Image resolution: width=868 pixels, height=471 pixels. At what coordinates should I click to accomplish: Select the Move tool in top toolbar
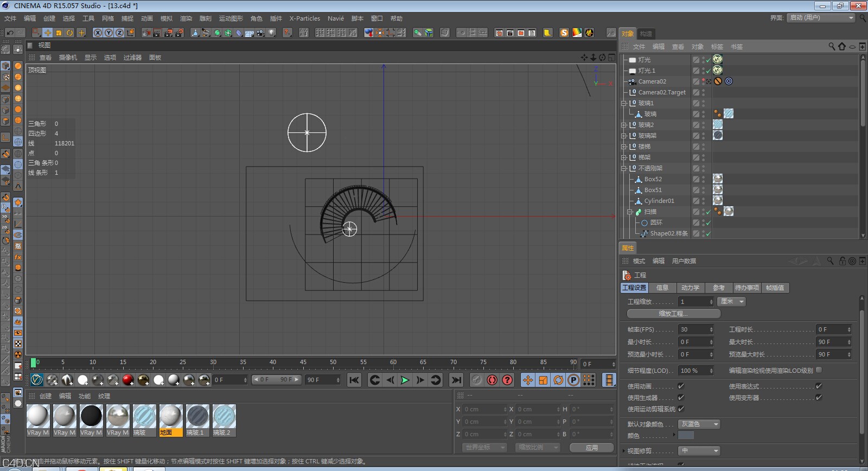point(48,33)
